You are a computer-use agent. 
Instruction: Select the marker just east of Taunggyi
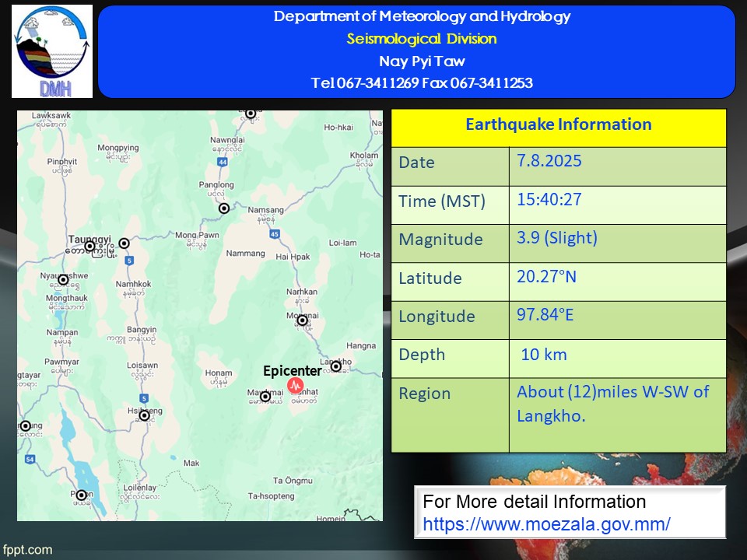tap(124, 243)
